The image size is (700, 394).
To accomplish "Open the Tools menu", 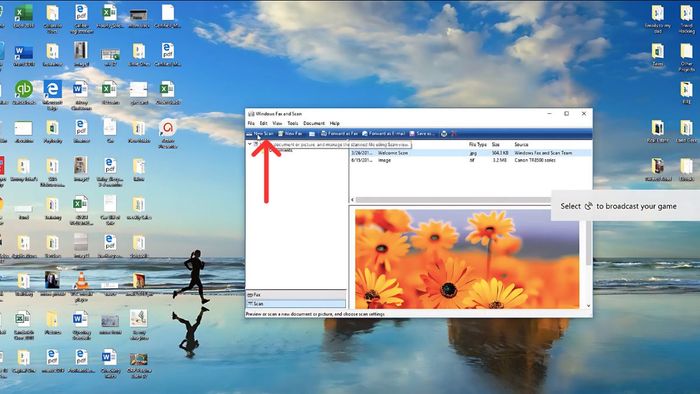I will [292, 123].
